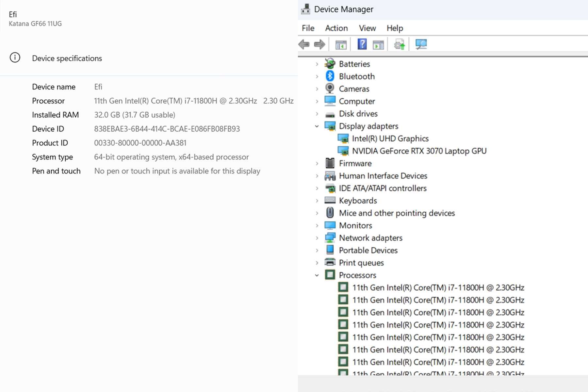
Task: Expand the Firmware node
Action: (317, 163)
